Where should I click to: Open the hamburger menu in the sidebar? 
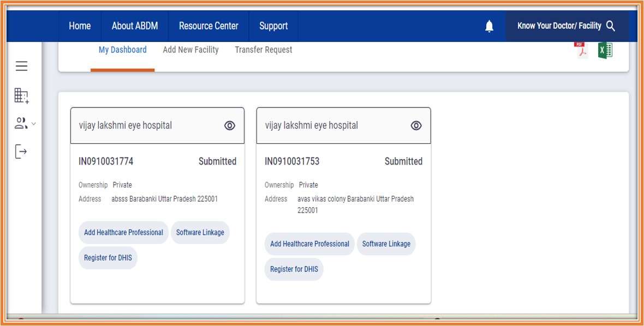[21, 66]
